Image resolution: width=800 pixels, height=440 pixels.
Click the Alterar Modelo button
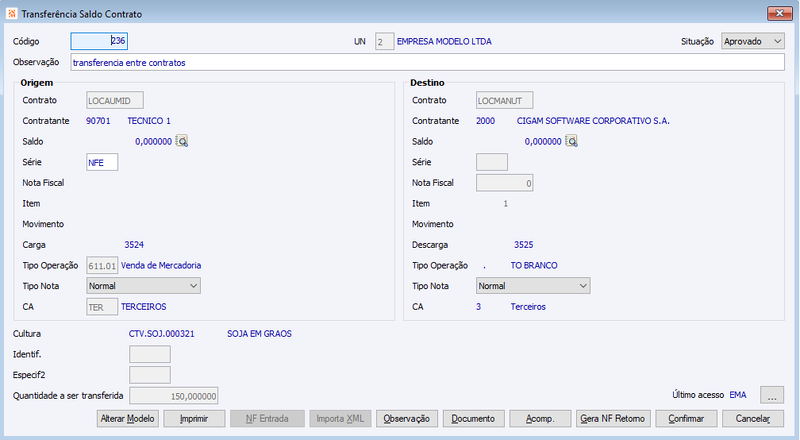click(128, 419)
